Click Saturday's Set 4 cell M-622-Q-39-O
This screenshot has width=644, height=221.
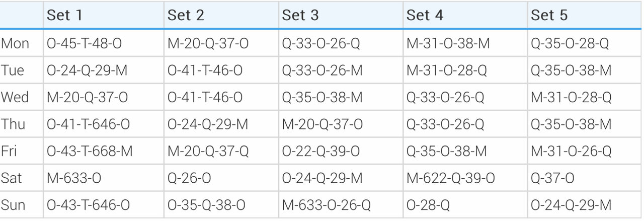pos(451,178)
